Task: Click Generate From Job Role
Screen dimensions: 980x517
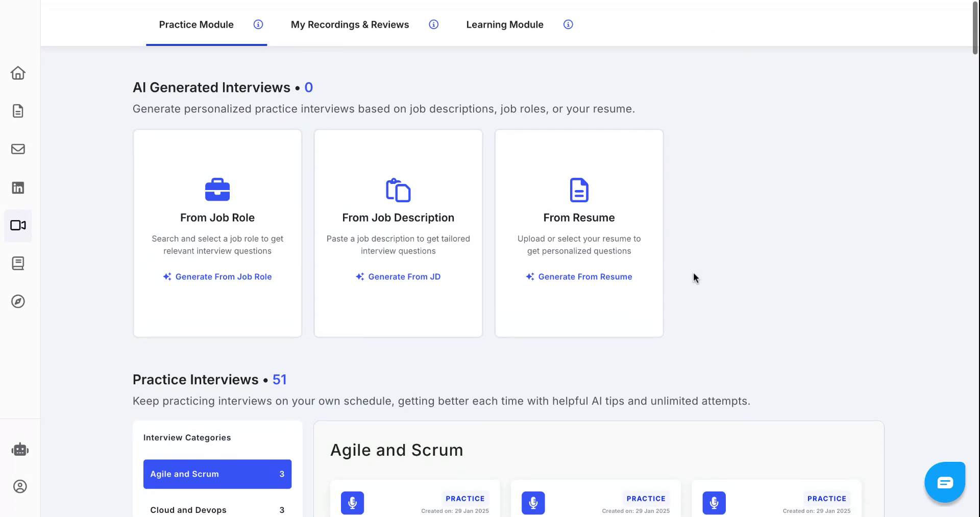Action: click(217, 276)
